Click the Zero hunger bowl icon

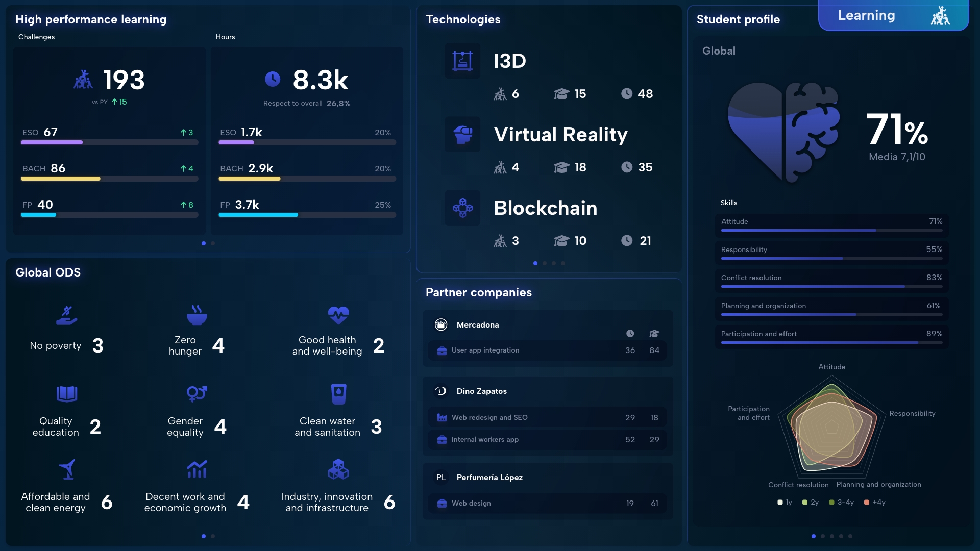(197, 315)
